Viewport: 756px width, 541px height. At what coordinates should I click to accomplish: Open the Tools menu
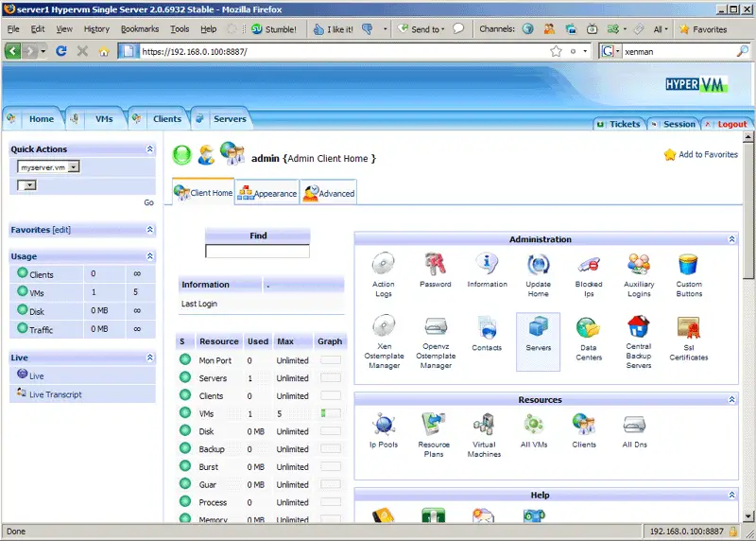[x=180, y=29]
